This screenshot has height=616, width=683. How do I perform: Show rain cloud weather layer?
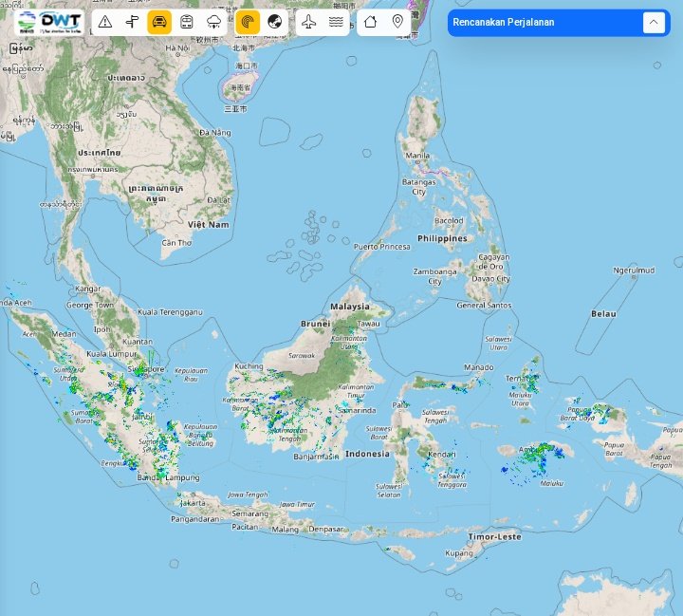click(x=213, y=22)
